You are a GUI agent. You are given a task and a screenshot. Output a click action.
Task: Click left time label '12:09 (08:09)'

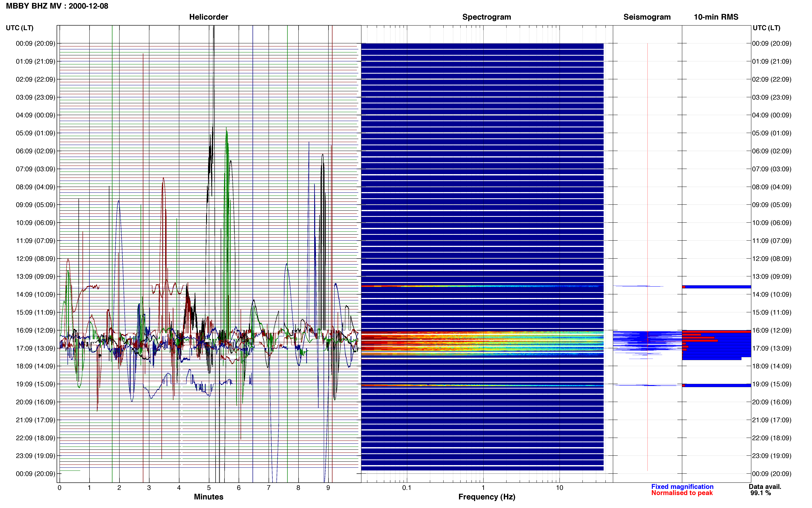pos(36,259)
